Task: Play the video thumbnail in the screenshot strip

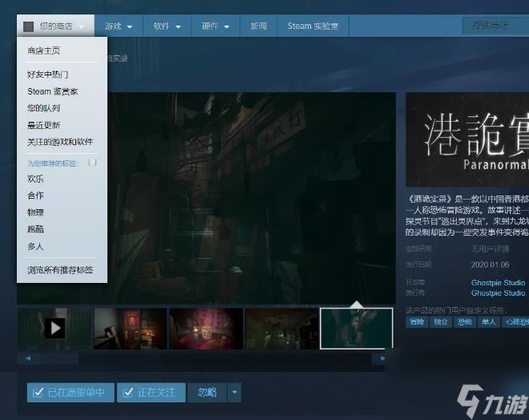Action: (55, 328)
